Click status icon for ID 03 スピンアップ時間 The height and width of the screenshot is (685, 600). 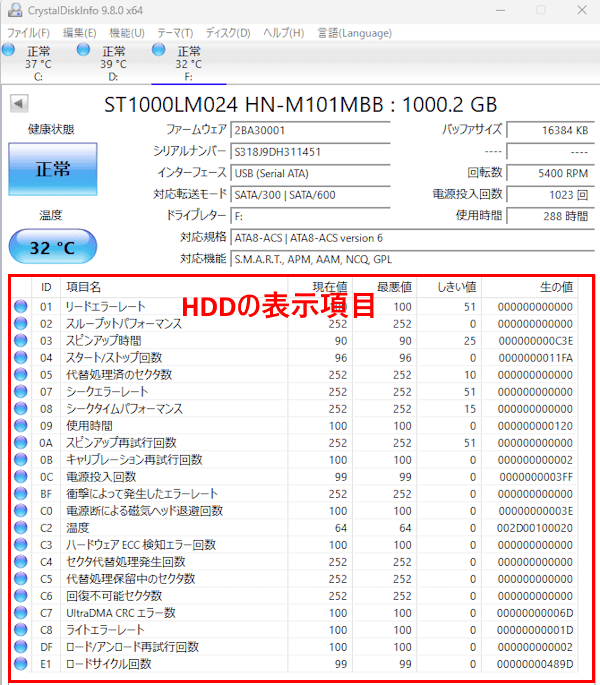[21, 340]
